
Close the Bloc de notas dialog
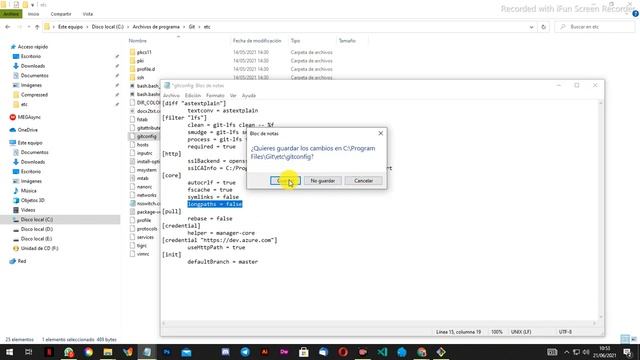[380, 133]
